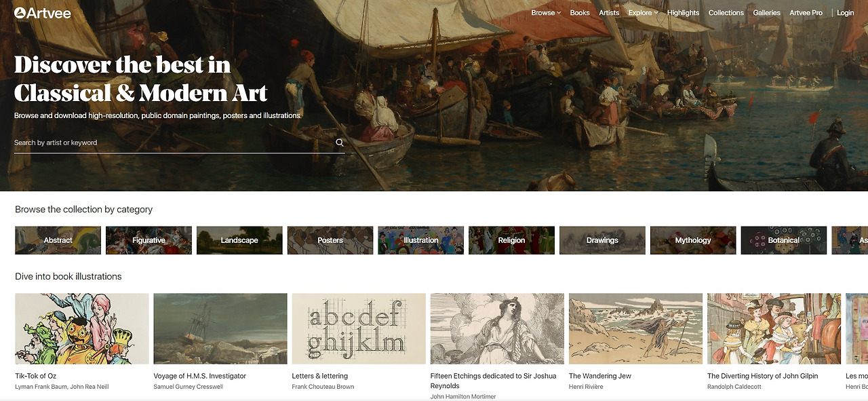Open the Collections link
Screen dimensions: 868x401
(726, 13)
